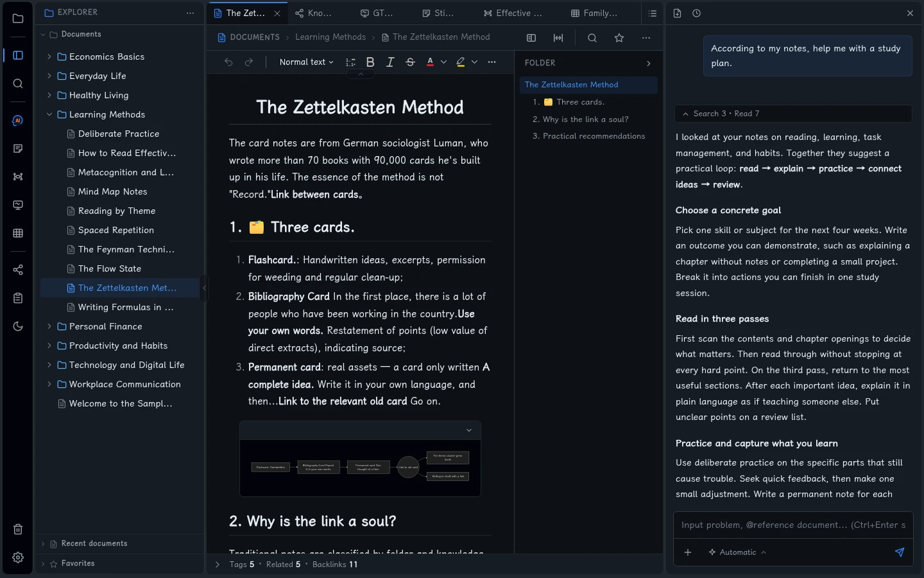The image size is (924, 578).
Task: Click the search icon in the left sidebar
Action: (18, 83)
